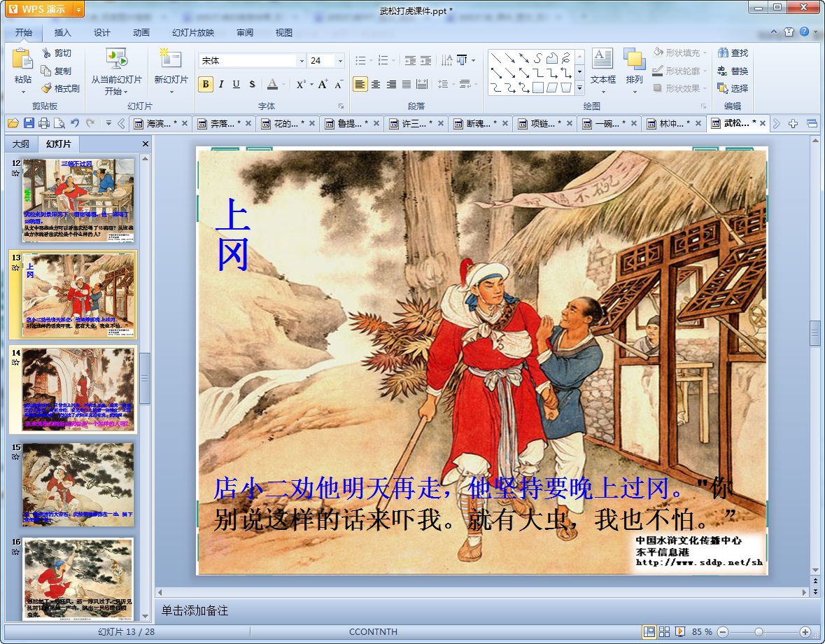Increase indent icon in paragraph group
Viewport: 825px width, 644px height.
[426, 60]
